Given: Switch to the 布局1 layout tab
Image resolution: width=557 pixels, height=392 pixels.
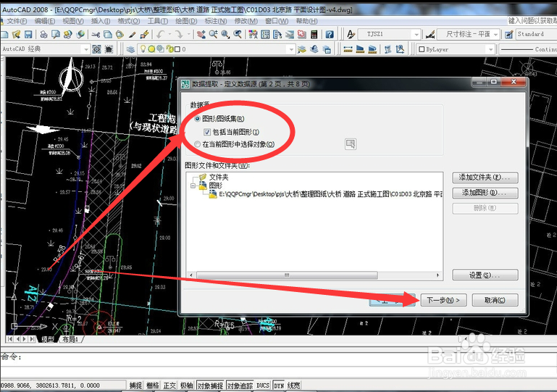Looking at the screenshot, I should tap(70, 339).
